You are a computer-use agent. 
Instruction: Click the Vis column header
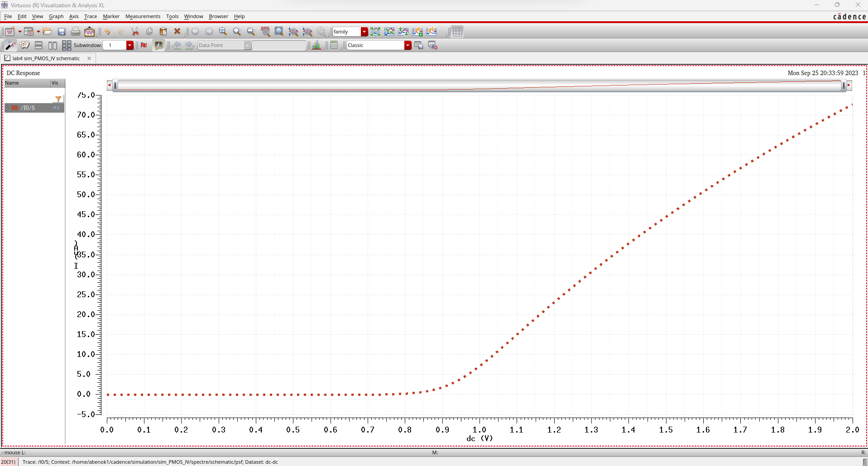coord(58,83)
